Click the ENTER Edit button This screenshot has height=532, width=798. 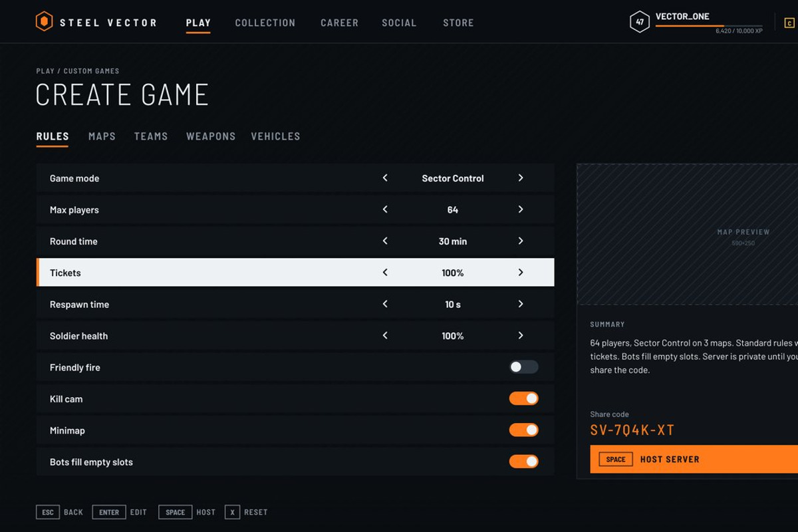[120, 512]
